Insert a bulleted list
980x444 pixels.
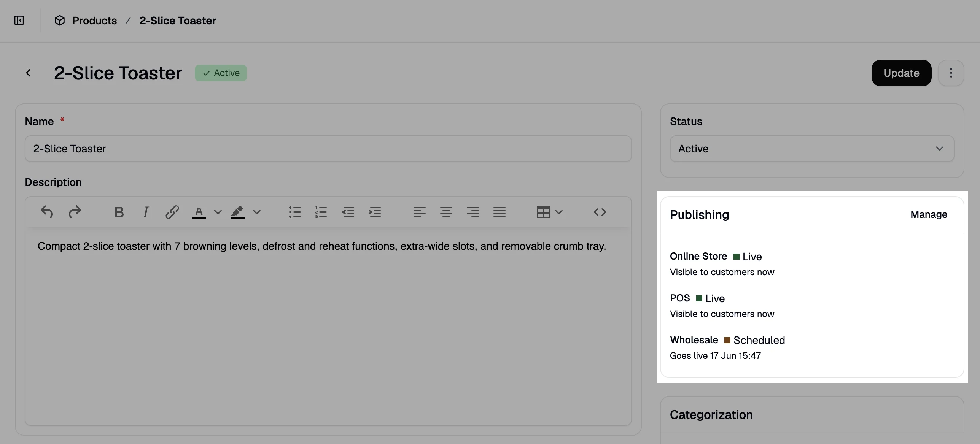tap(295, 212)
